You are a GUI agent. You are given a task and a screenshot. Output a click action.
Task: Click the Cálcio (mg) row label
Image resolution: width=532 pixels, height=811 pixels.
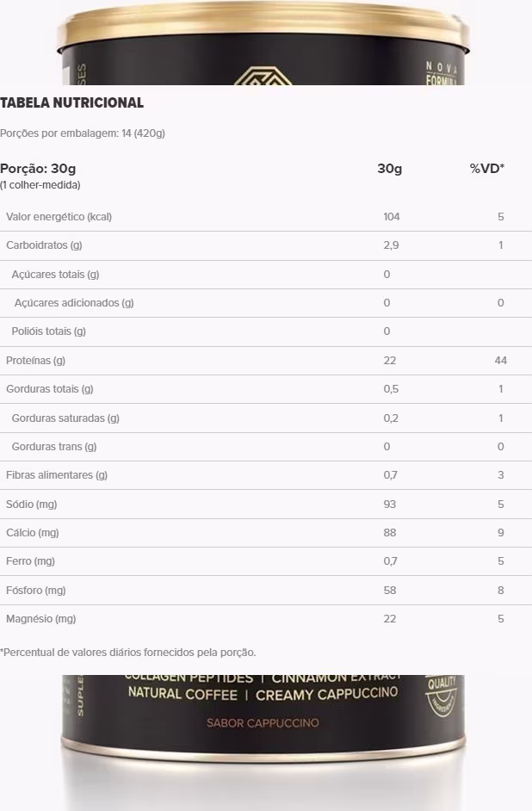tap(33, 533)
